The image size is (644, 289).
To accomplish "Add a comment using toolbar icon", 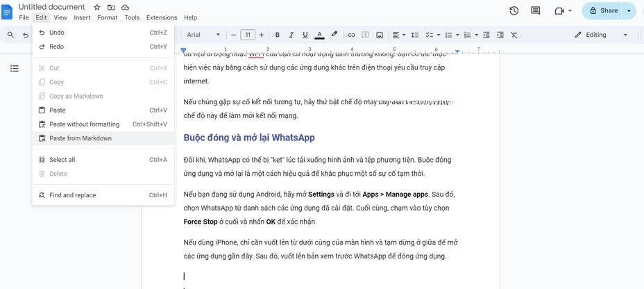I will tap(365, 35).
